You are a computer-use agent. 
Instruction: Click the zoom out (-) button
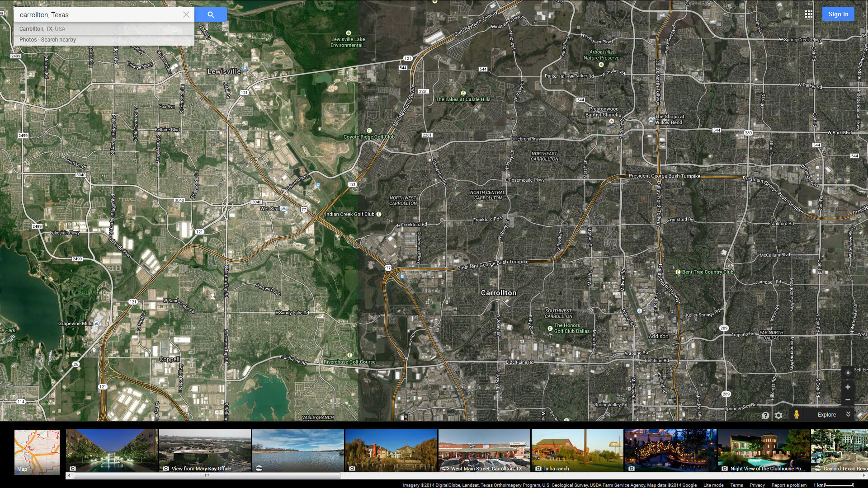tap(847, 400)
